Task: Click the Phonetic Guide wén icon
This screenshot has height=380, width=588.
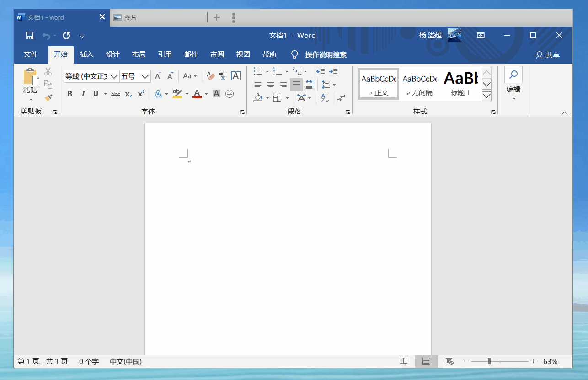Action: (x=223, y=76)
